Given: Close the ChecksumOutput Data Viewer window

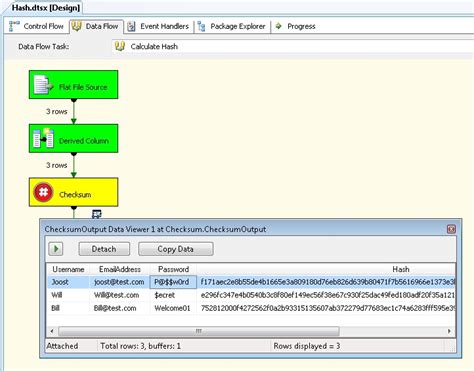Looking at the screenshot, I should tap(451, 229).
